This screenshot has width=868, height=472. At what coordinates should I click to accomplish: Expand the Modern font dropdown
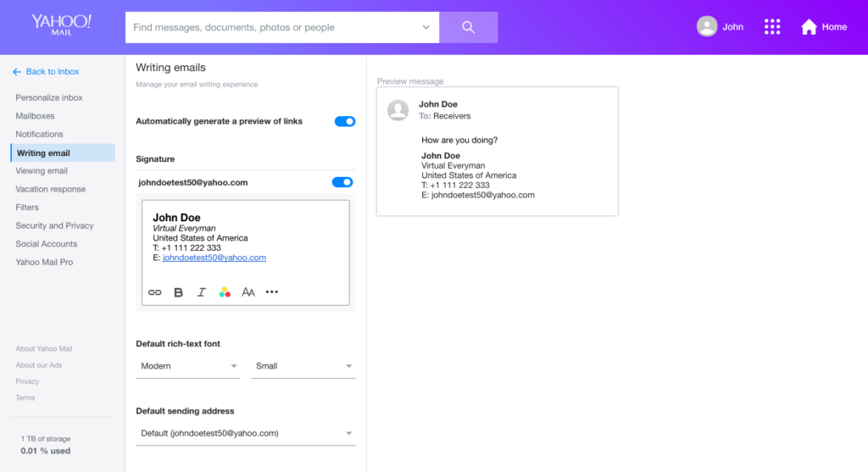[x=188, y=366]
